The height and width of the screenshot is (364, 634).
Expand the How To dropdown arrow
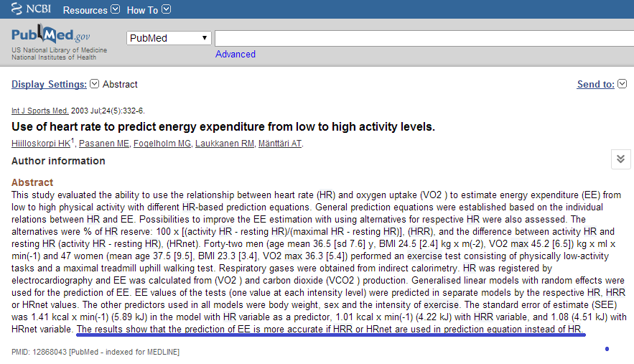pyautogui.click(x=166, y=9)
